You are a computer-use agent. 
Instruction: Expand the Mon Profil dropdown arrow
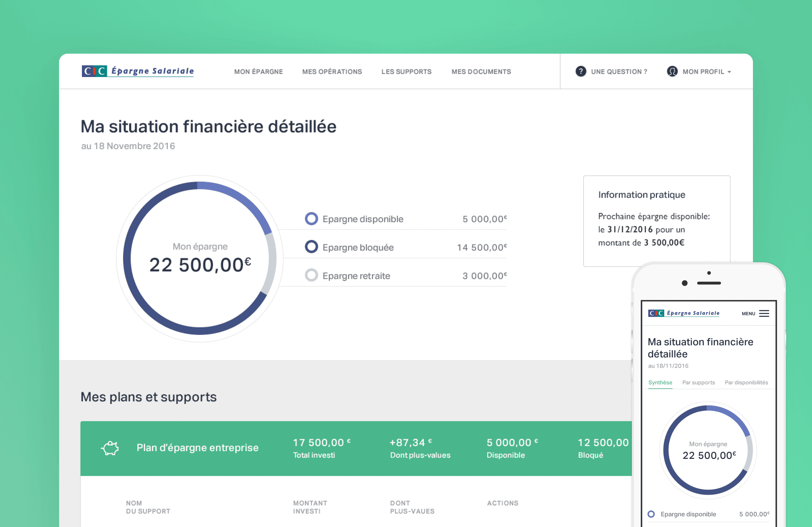tap(730, 72)
